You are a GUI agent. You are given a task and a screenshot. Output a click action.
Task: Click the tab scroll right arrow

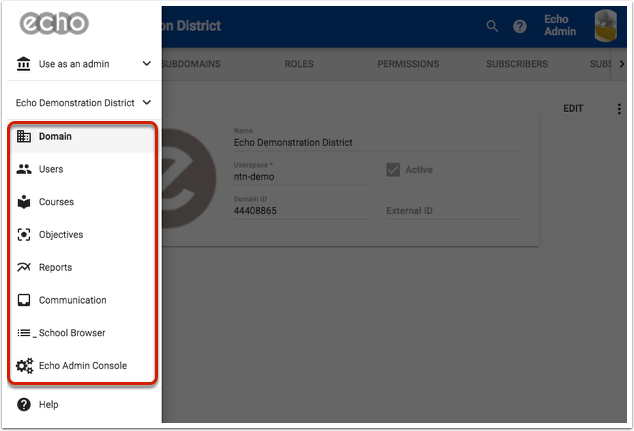point(621,64)
